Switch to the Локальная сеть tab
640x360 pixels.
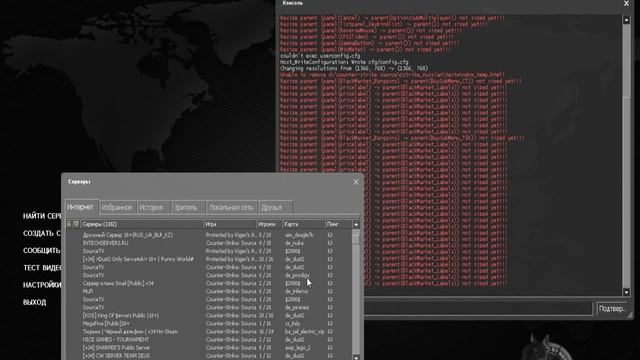232,208
